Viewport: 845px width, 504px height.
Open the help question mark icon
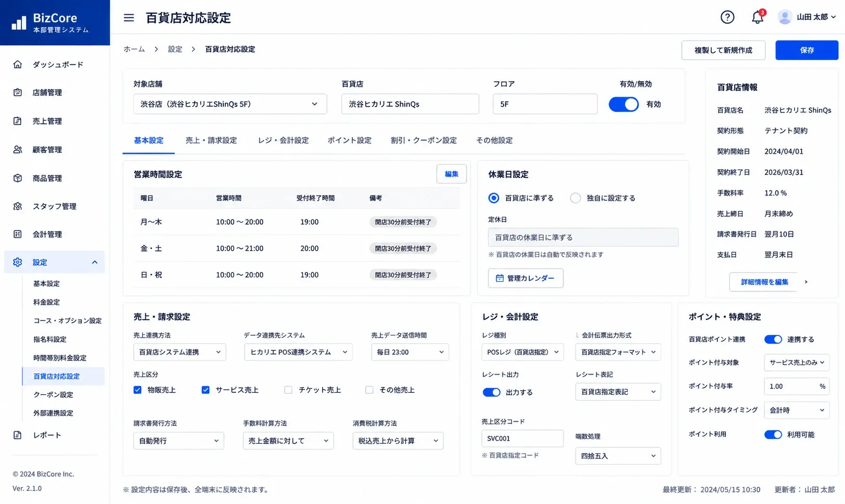pyautogui.click(x=727, y=17)
